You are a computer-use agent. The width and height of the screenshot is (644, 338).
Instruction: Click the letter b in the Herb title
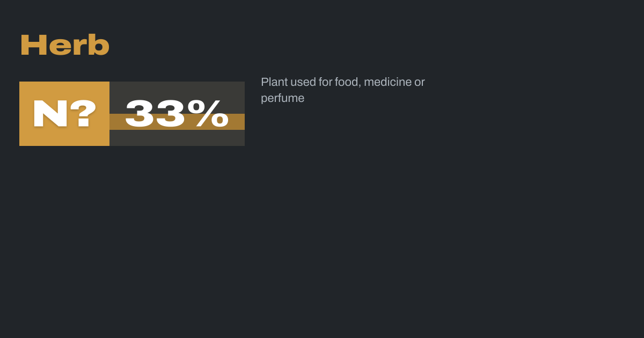pyautogui.click(x=99, y=46)
